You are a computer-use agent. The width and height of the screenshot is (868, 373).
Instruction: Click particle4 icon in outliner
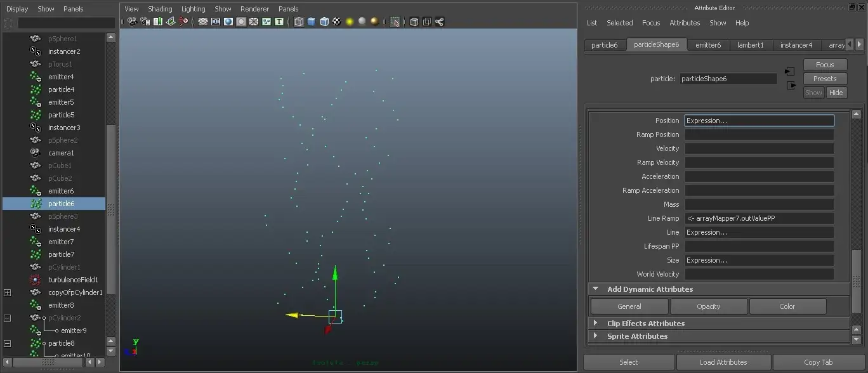click(x=36, y=89)
